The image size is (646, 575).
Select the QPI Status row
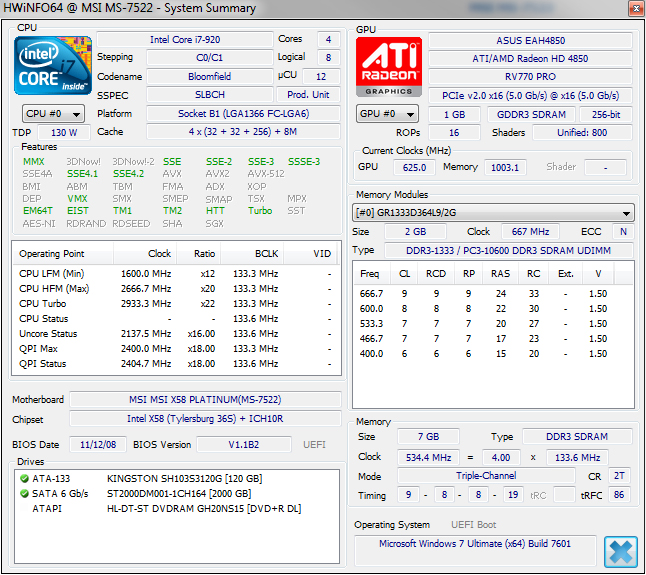(176, 364)
